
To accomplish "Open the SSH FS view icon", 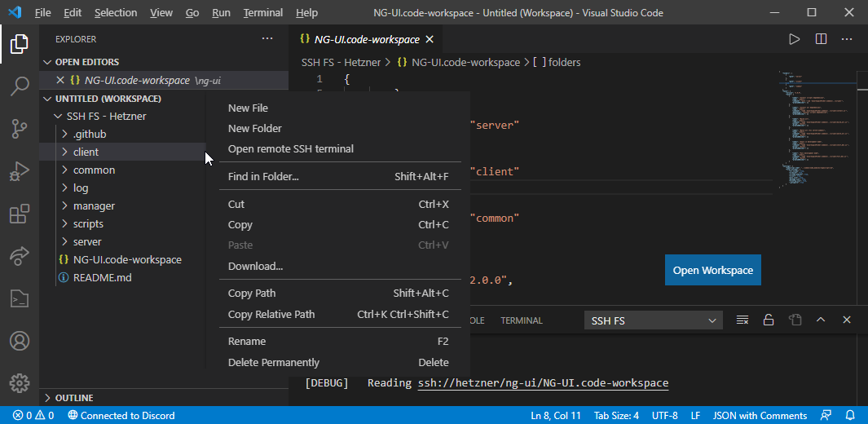I will click(x=20, y=298).
